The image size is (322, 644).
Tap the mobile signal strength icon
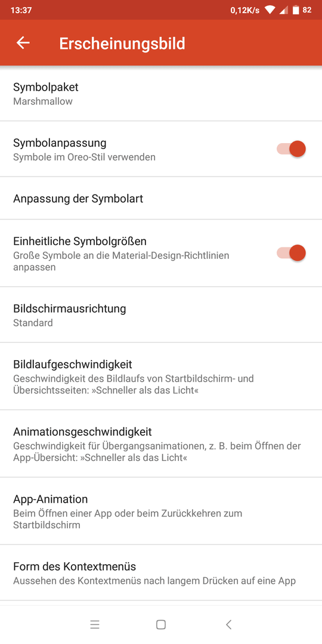pyautogui.click(x=284, y=10)
